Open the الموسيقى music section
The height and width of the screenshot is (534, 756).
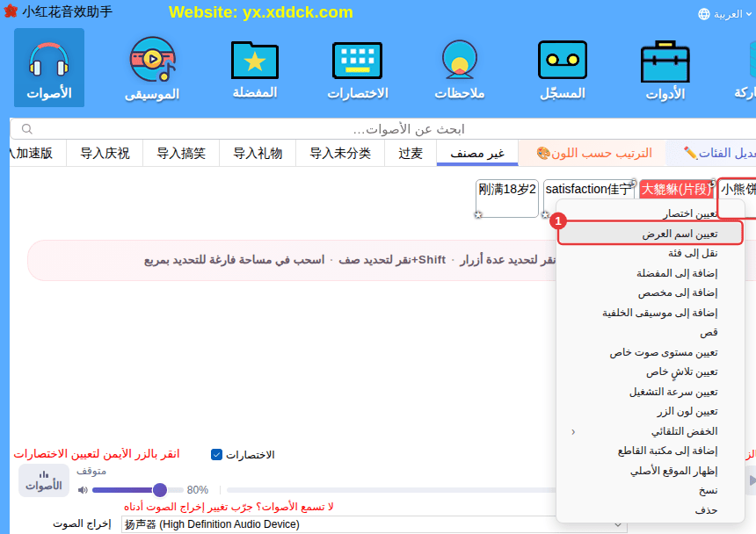pyautogui.click(x=152, y=68)
